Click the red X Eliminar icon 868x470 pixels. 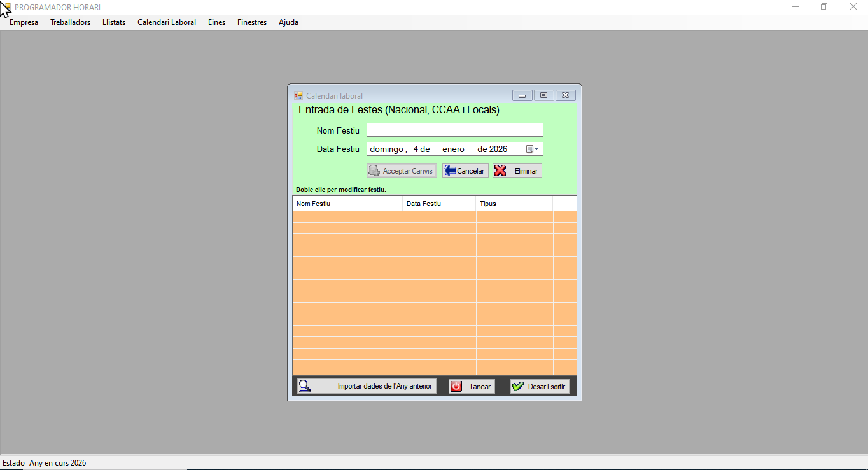[x=500, y=171]
